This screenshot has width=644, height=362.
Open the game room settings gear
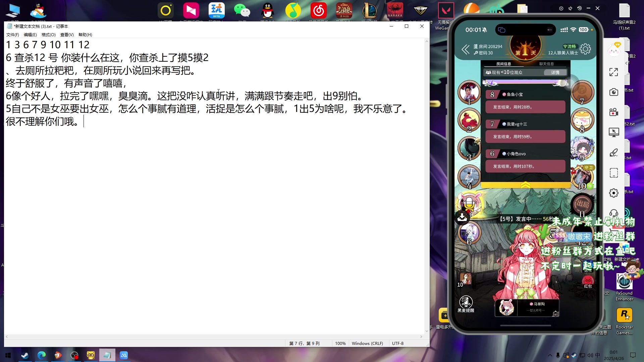point(585,49)
